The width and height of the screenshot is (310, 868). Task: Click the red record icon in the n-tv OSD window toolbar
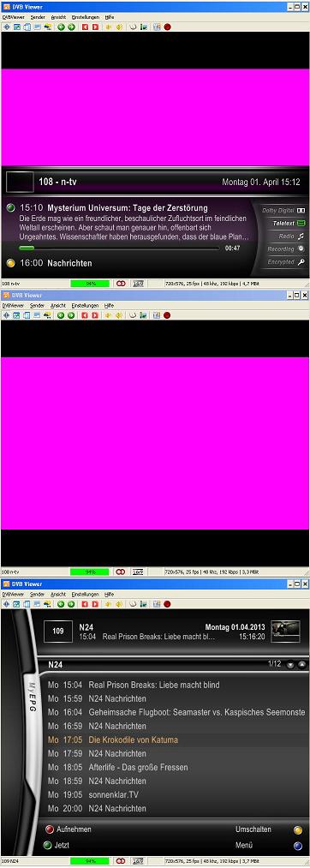coord(167,26)
